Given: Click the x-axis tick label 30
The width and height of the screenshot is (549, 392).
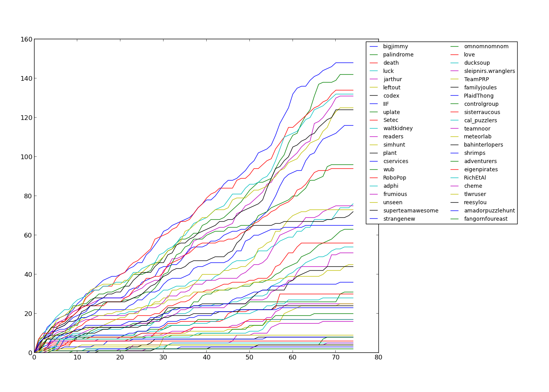Looking at the screenshot, I should (163, 358).
